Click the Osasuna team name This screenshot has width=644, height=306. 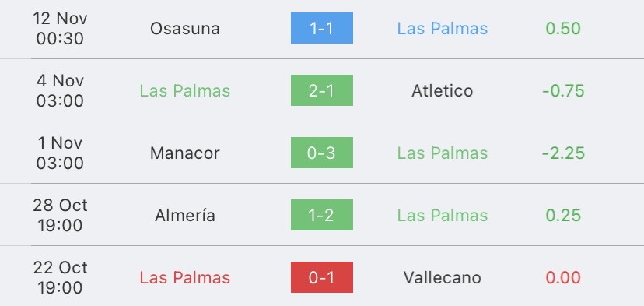tap(185, 28)
